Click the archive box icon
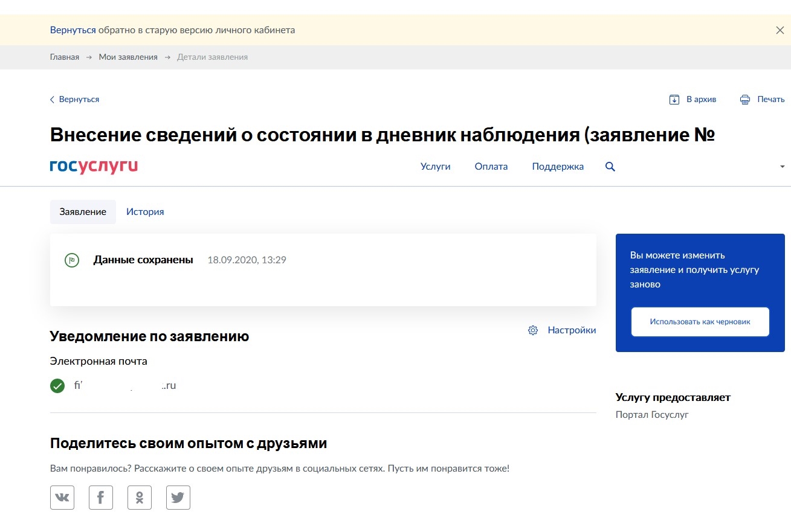This screenshot has height=532, width=791. point(674,100)
